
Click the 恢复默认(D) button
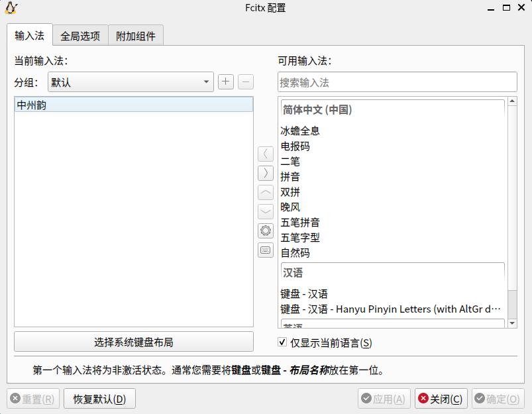click(x=100, y=399)
